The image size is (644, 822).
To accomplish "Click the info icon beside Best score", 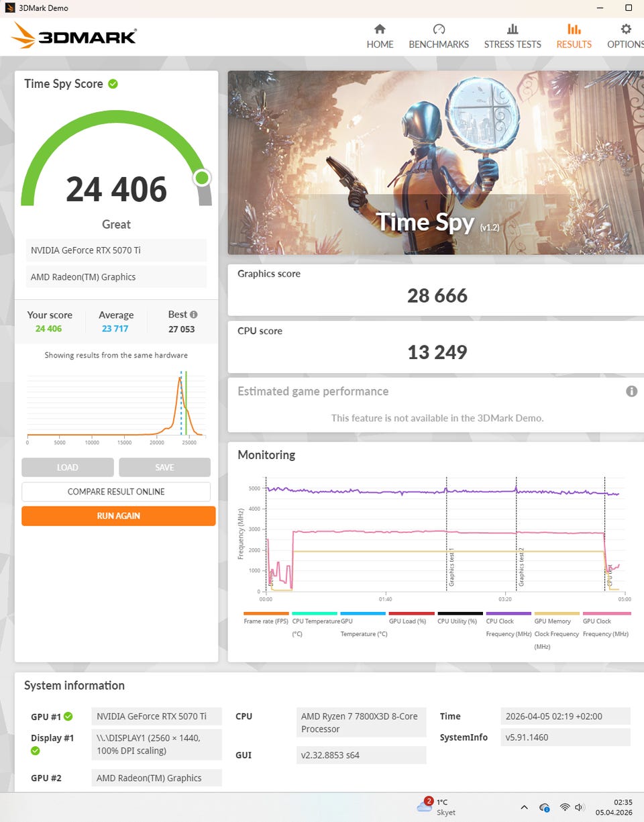I will tap(194, 314).
